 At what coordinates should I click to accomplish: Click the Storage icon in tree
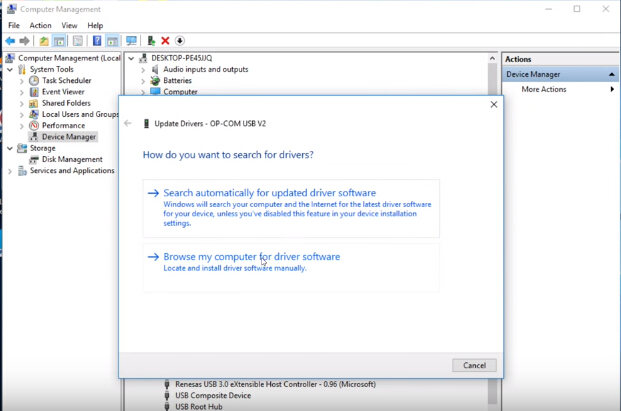point(22,148)
